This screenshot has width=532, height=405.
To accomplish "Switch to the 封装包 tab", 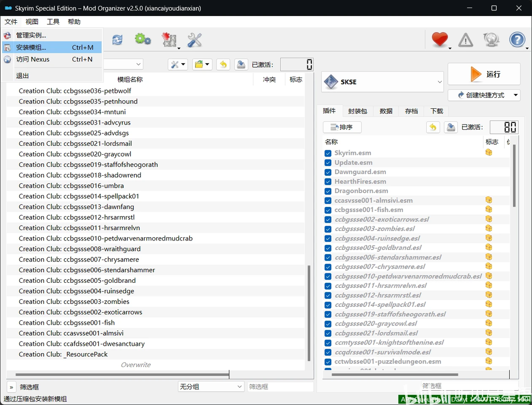I will tap(357, 111).
